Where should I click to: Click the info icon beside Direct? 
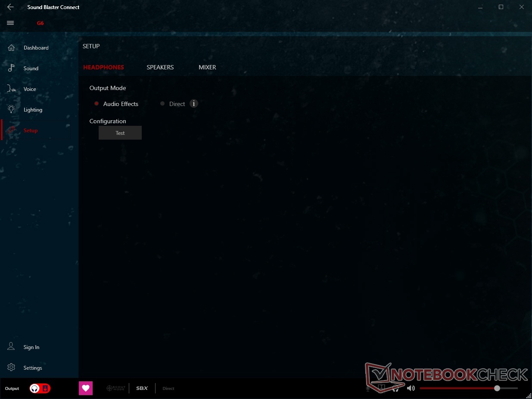[194, 103]
